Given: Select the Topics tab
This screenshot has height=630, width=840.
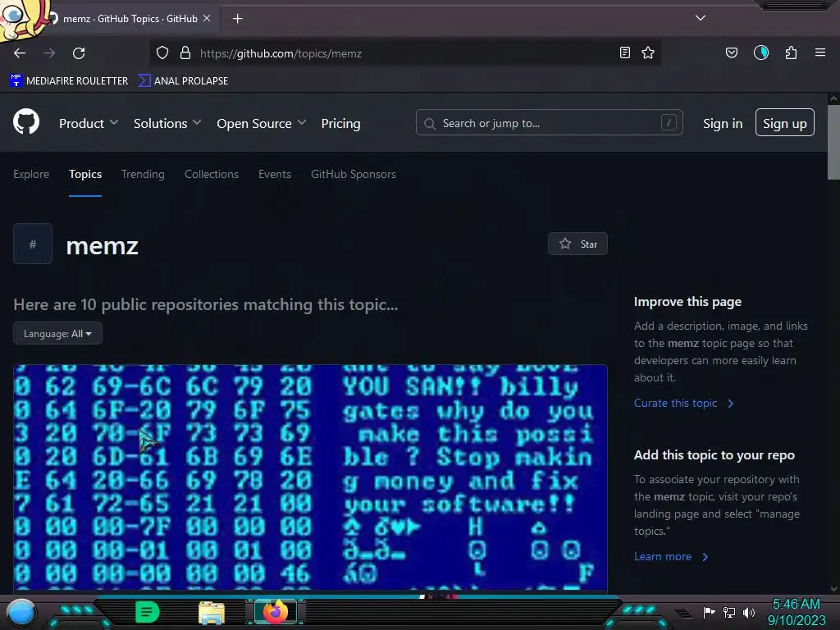Looking at the screenshot, I should (x=85, y=174).
